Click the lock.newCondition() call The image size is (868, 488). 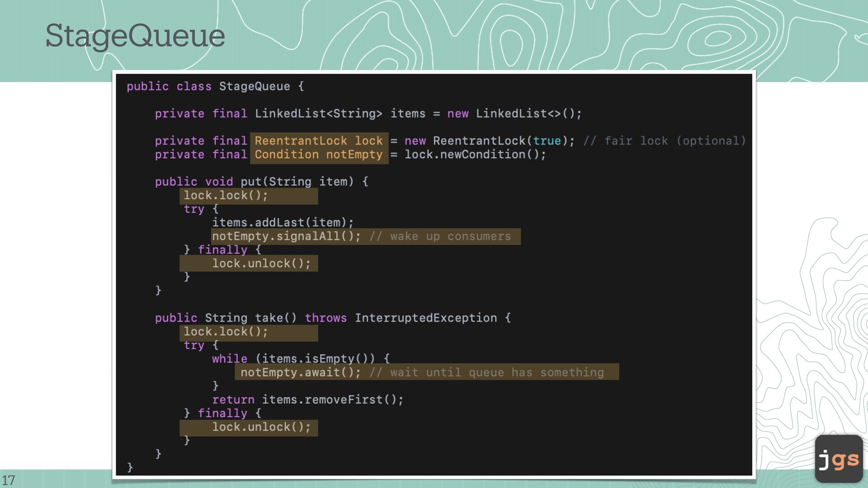[475, 155]
